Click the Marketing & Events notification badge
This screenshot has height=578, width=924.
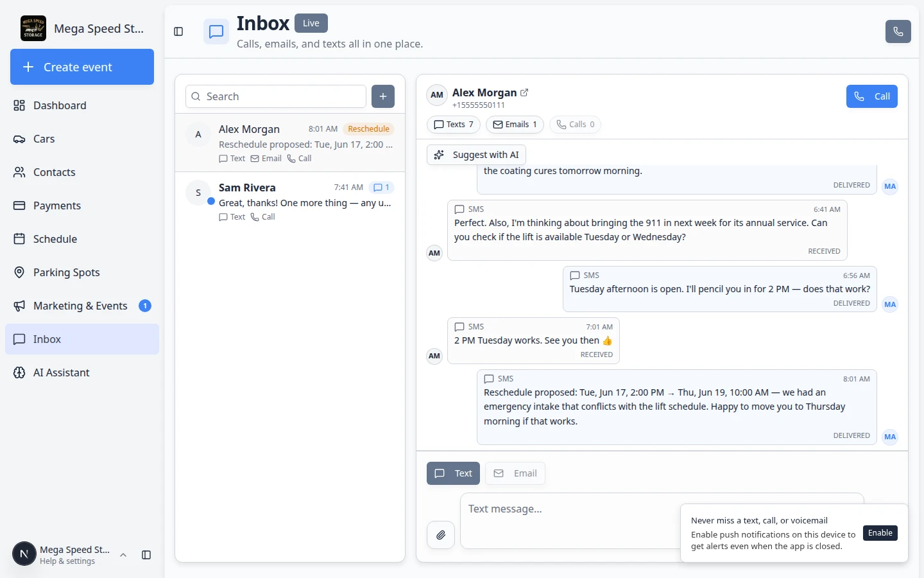coord(145,306)
